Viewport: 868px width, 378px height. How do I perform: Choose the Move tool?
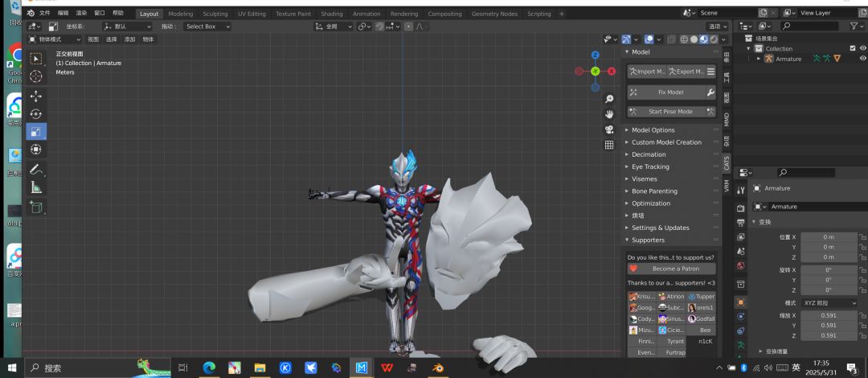(36, 97)
